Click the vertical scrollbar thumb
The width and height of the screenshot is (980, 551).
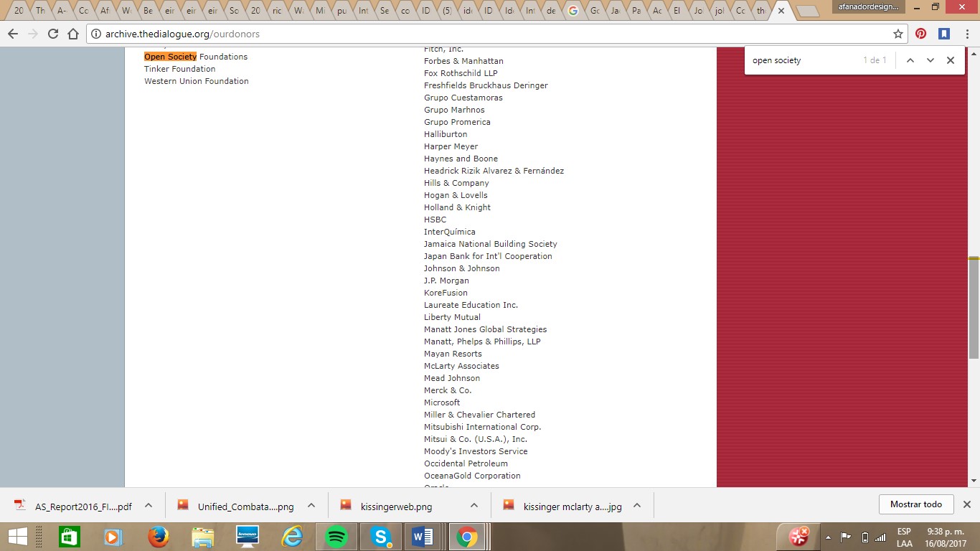pos(974,308)
